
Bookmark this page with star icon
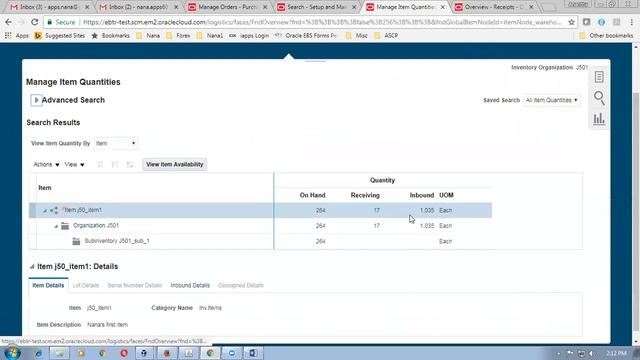(571, 22)
